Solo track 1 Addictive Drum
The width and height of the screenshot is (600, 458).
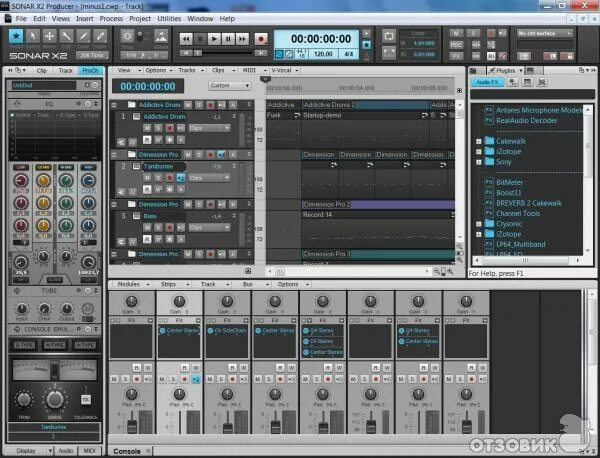point(158,128)
